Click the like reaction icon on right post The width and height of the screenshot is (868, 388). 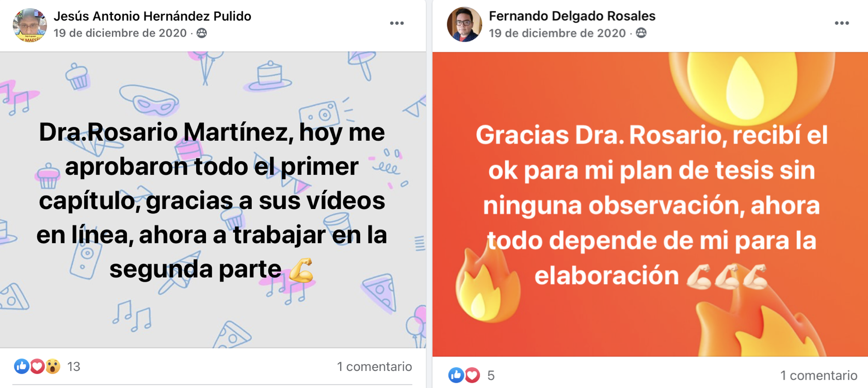(456, 375)
